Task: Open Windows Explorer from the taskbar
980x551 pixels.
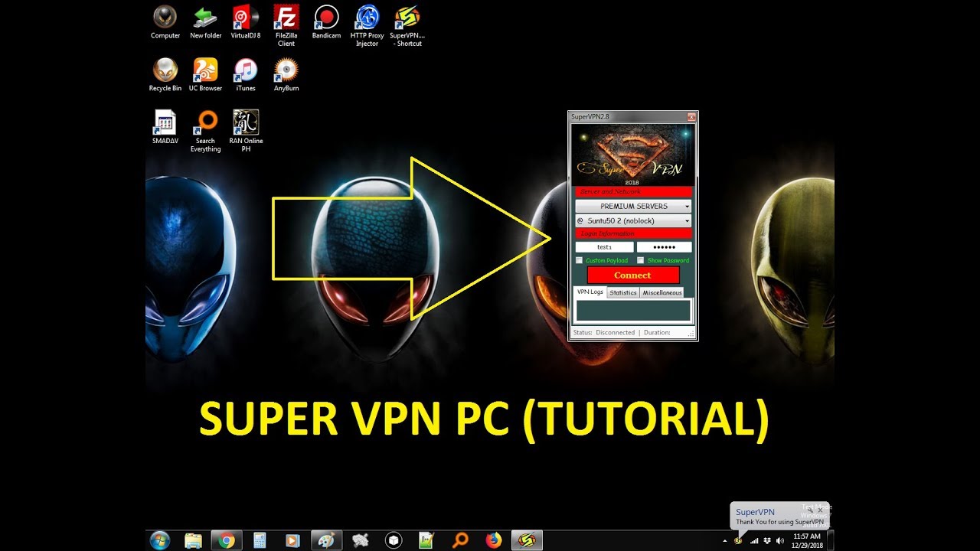Action: coord(193,540)
